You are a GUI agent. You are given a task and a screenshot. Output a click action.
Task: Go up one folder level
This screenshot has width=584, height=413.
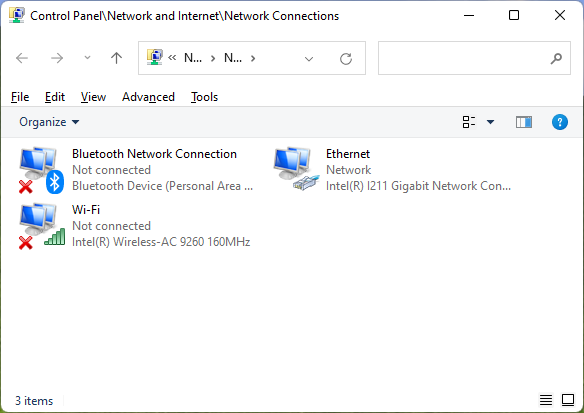pos(116,58)
